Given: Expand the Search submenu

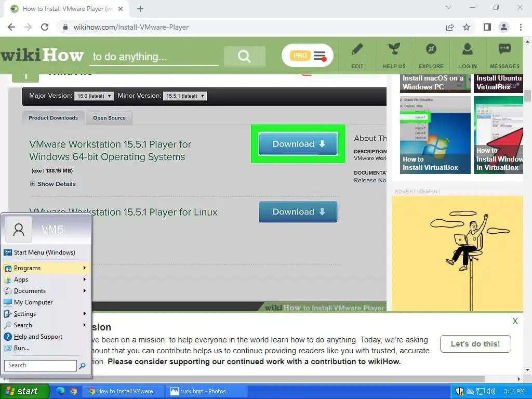Looking at the screenshot, I should (x=46, y=325).
